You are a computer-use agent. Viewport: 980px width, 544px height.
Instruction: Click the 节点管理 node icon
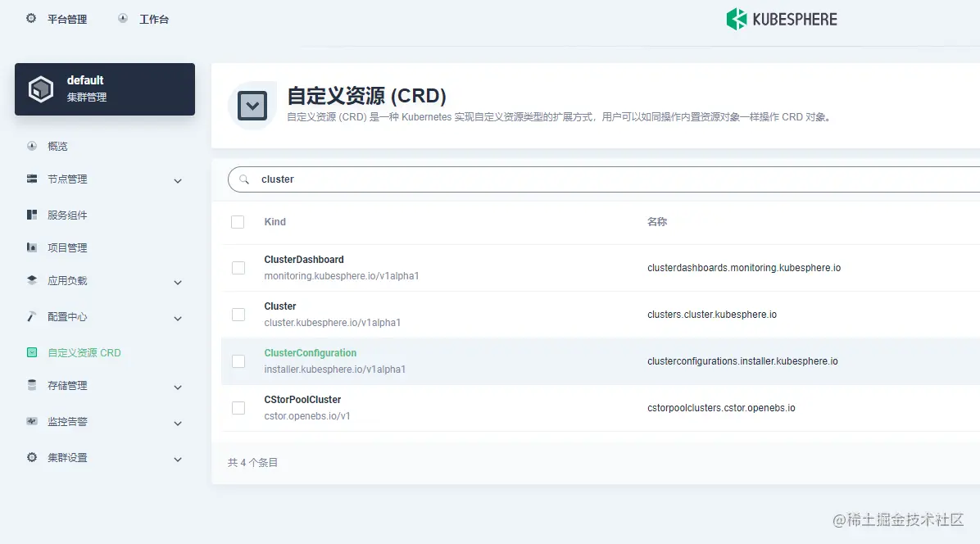pyautogui.click(x=32, y=179)
